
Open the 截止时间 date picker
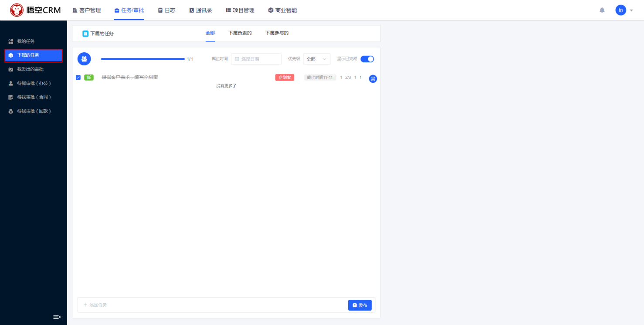[256, 59]
